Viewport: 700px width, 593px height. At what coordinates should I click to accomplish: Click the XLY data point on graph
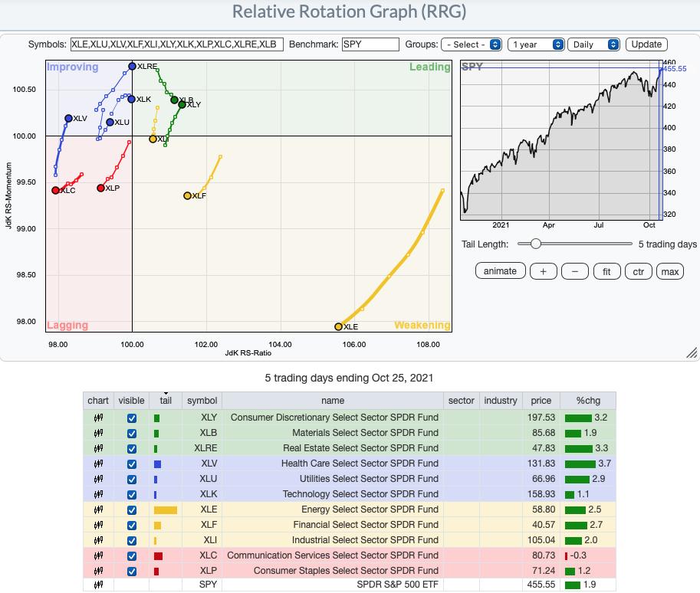click(x=182, y=105)
